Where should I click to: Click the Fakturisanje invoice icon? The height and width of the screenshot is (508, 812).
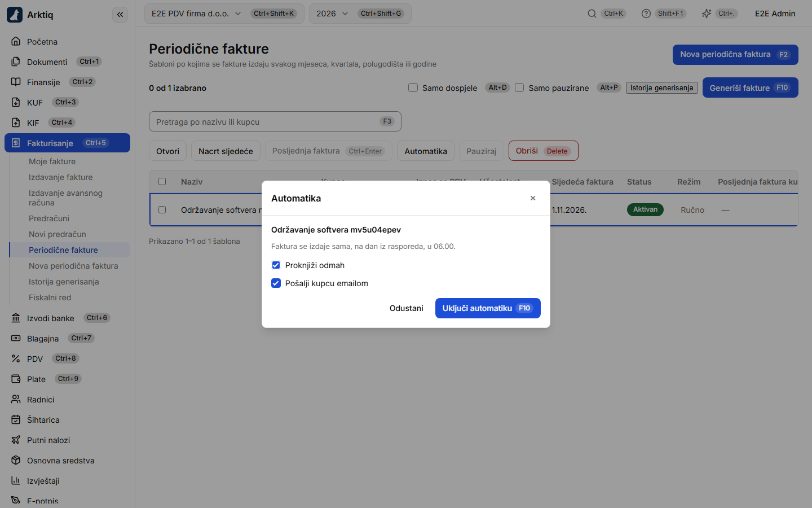pyautogui.click(x=16, y=143)
